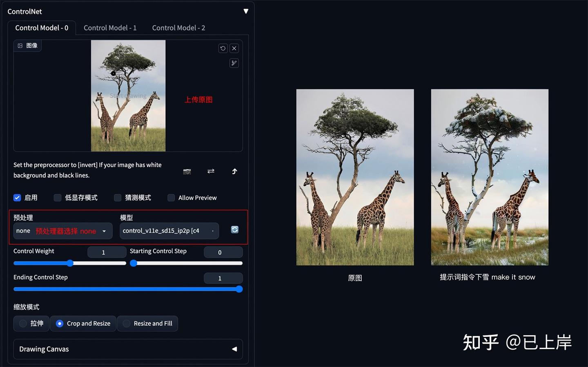Switch to the Control Model - 1 tab

click(x=110, y=27)
